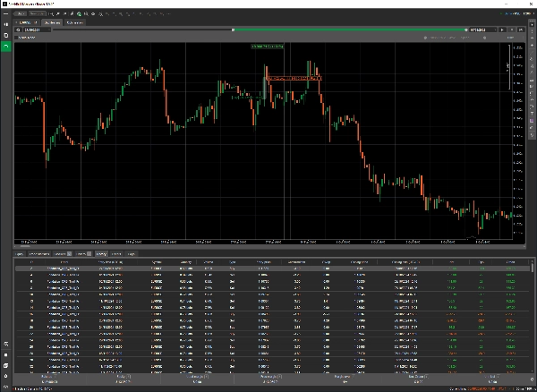Open the start date field of backtest
Viewport: 537px width, 392px height.
coord(37,30)
